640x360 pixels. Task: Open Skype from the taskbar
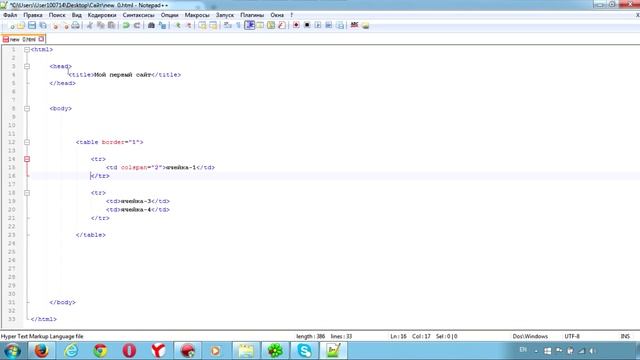point(304,351)
